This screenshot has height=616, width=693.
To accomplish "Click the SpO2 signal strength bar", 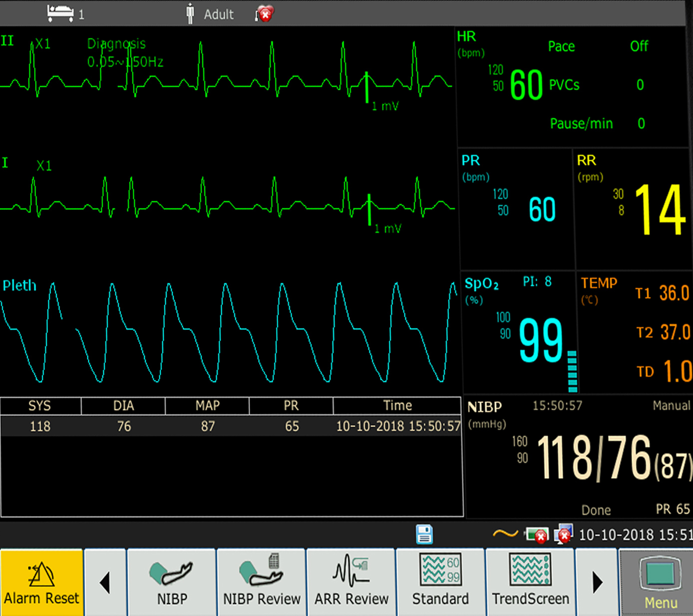I will 573,371.
